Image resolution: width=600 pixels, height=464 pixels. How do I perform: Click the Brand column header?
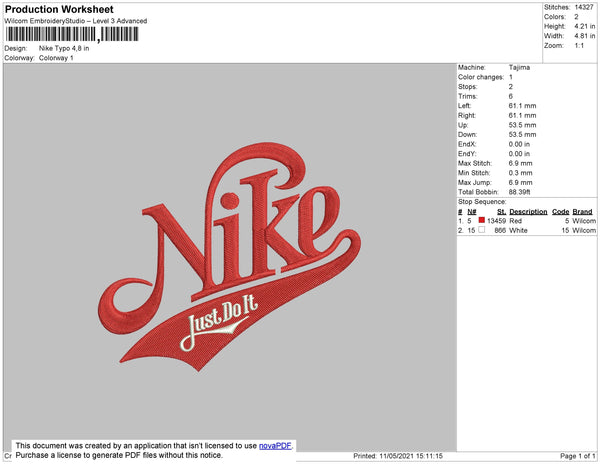pyautogui.click(x=583, y=211)
